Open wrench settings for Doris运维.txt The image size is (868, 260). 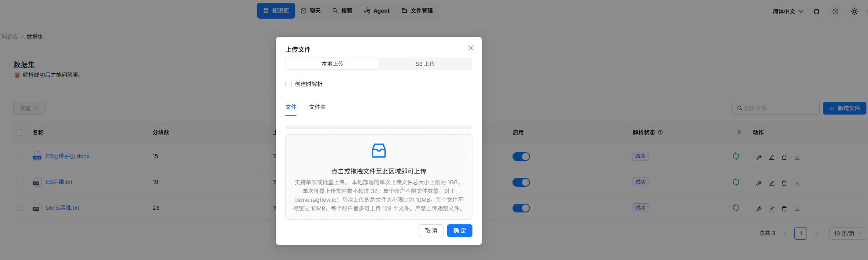[x=759, y=209]
